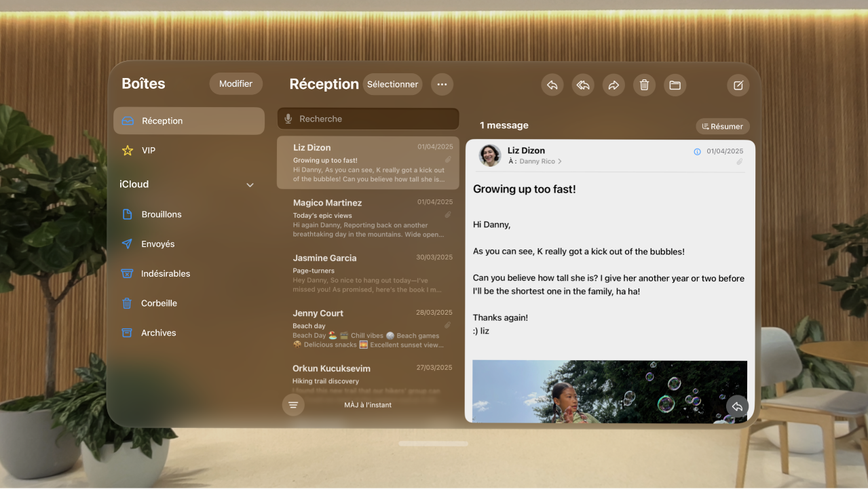Click the window bar below Mail window
Screen dimensions: 868x489
coord(434,444)
